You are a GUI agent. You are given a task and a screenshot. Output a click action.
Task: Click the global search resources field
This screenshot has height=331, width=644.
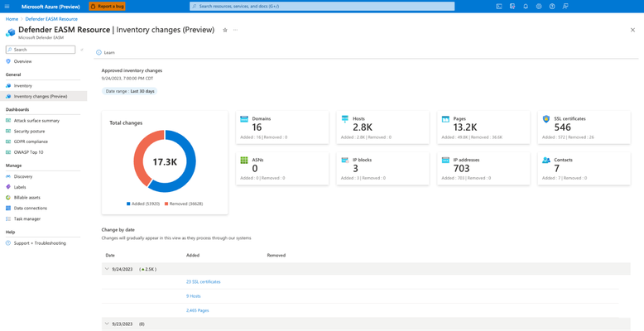coord(322,7)
